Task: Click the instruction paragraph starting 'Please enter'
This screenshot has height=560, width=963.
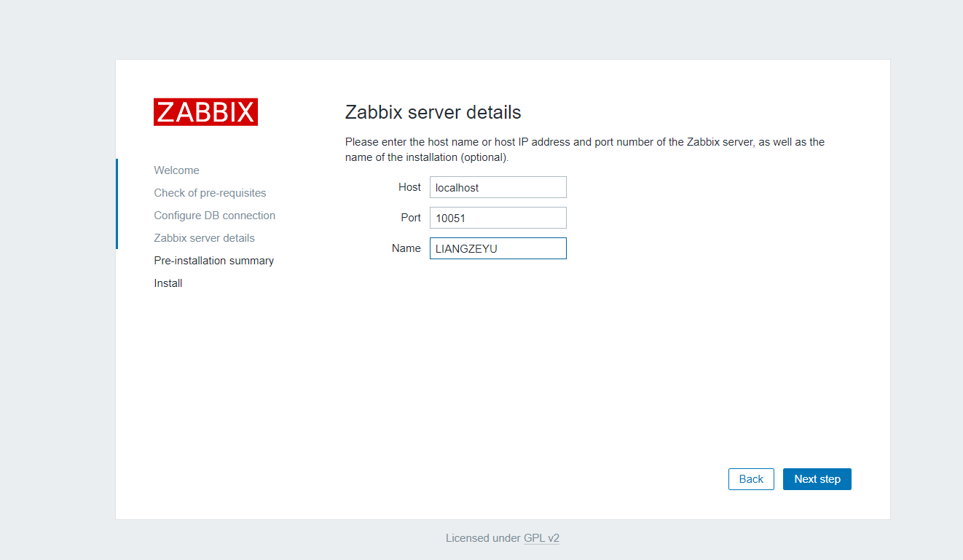Action: (x=584, y=149)
